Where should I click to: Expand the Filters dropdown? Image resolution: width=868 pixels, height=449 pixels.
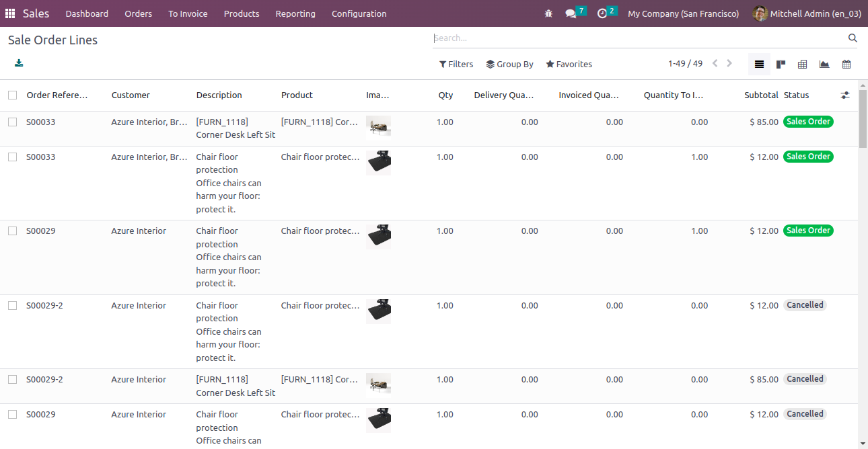(456, 65)
